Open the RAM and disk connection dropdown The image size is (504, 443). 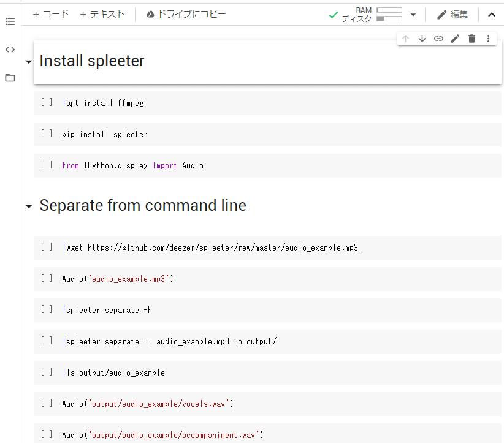[x=413, y=15]
